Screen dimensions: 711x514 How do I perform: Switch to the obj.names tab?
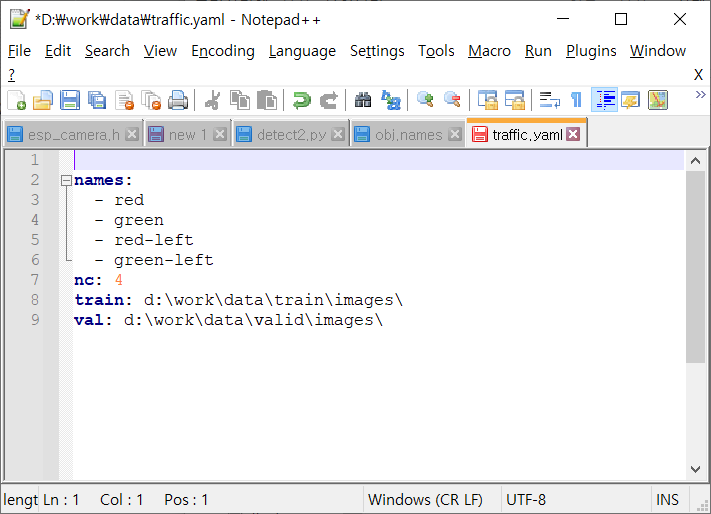click(408, 135)
